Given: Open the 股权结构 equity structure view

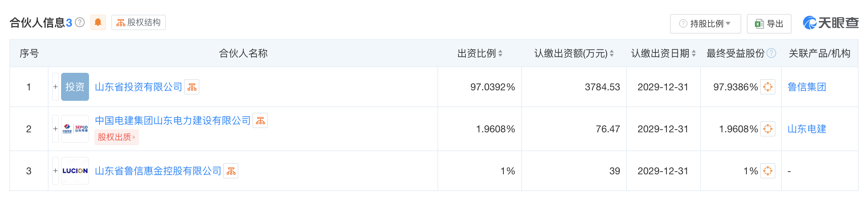Looking at the screenshot, I should pos(138,22).
